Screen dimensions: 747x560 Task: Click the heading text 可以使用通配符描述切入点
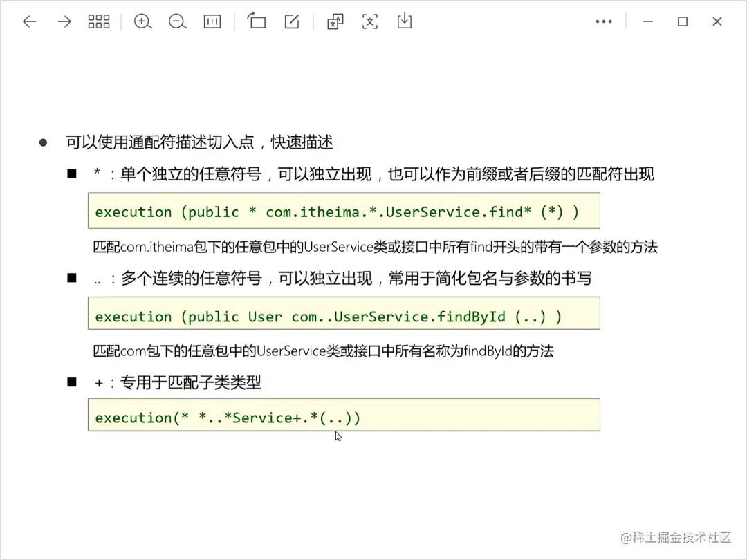[x=160, y=142]
